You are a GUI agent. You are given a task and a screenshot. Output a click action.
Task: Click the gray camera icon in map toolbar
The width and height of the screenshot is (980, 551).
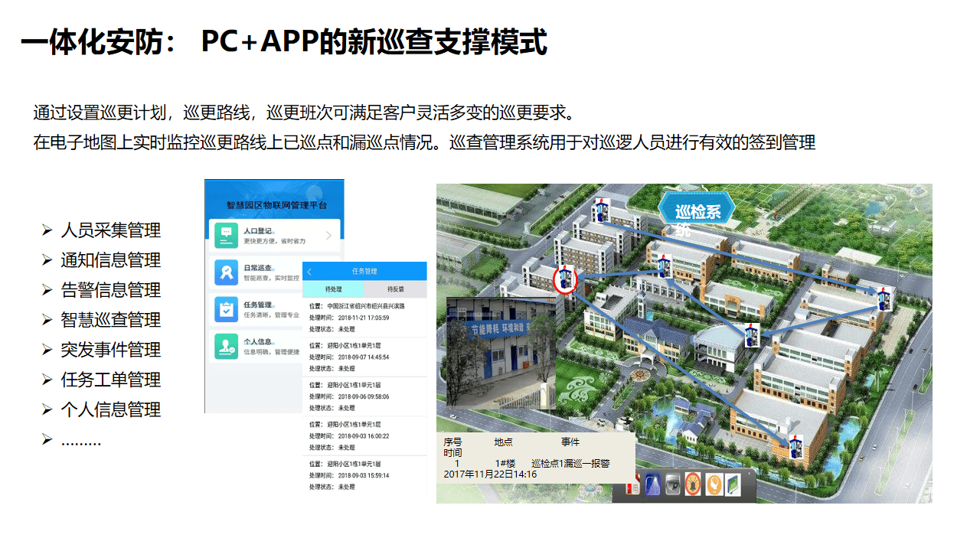coord(672,484)
